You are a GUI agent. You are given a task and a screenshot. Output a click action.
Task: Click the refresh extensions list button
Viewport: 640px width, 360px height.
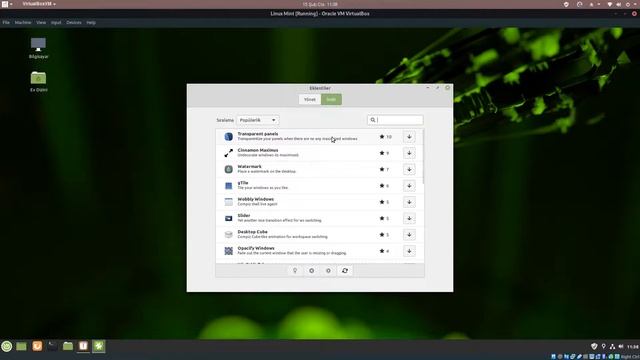pos(345,271)
